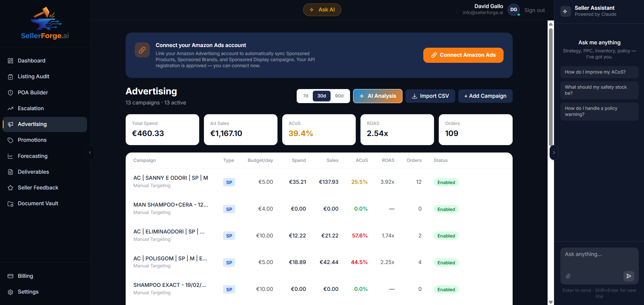This screenshot has height=305, width=644.
Task: Select the Listing Audit icon in sidebar
Action: [10, 76]
